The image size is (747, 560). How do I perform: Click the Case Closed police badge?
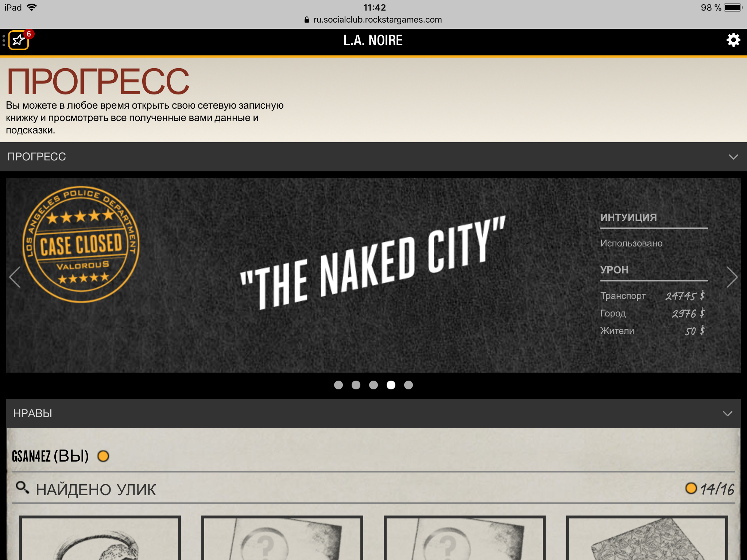pyautogui.click(x=81, y=244)
